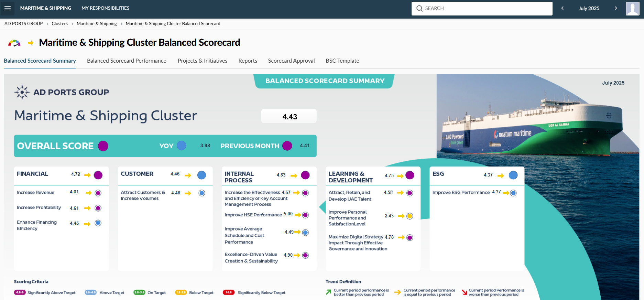The width and height of the screenshot is (644, 300).
Task: Open Attract Customers & Increase Volumes objective
Action: (x=143, y=195)
